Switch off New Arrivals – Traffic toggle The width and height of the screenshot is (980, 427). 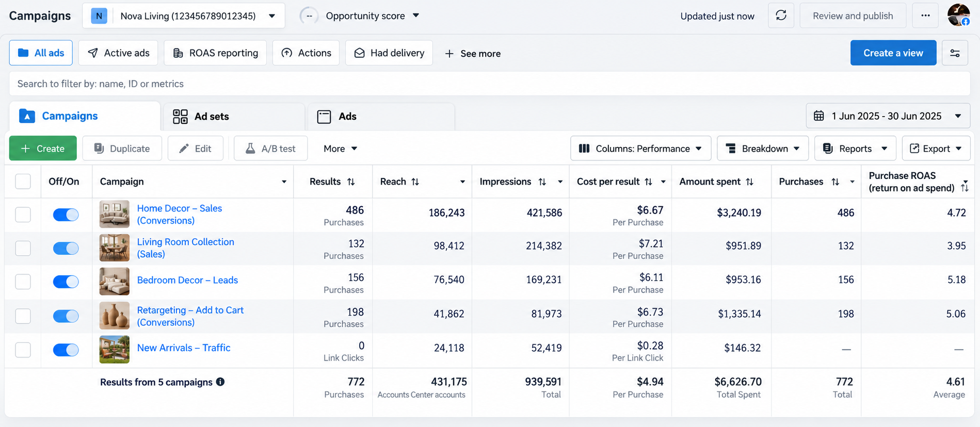pyautogui.click(x=66, y=350)
